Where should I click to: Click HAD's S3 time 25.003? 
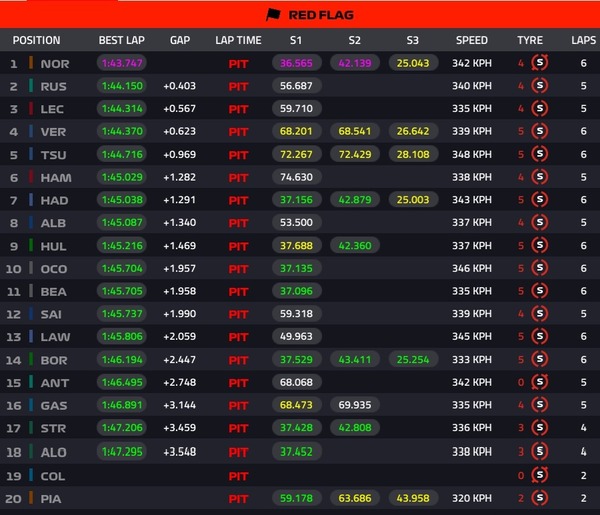(x=413, y=199)
